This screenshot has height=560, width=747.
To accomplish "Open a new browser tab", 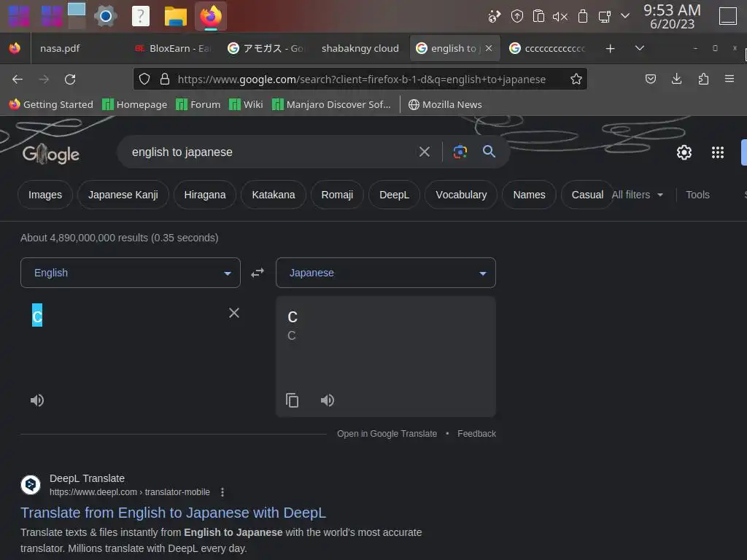I will click(610, 49).
